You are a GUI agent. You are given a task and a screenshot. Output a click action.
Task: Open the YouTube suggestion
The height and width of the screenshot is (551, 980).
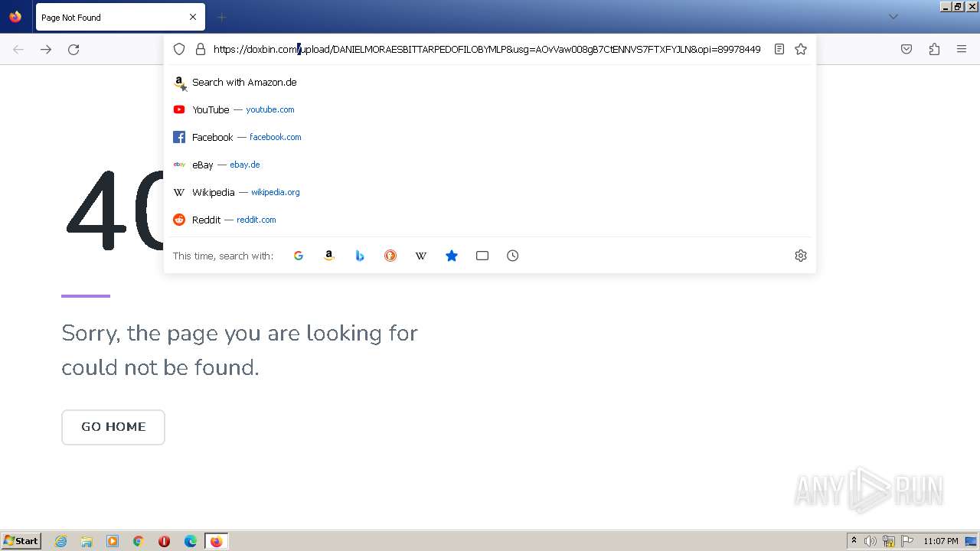(x=490, y=109)
